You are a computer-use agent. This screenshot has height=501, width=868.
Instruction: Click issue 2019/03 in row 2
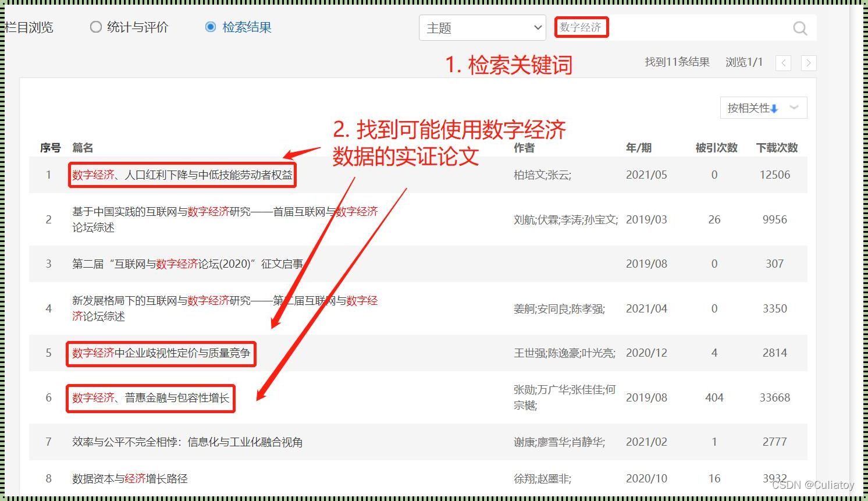tap(646, 219)
